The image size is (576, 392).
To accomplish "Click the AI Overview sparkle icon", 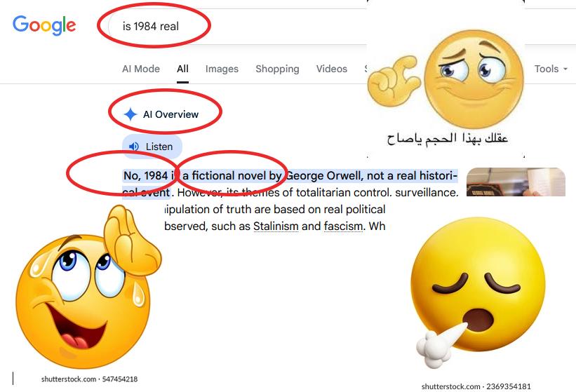I will pyautogui.click(x=130, y=114).
